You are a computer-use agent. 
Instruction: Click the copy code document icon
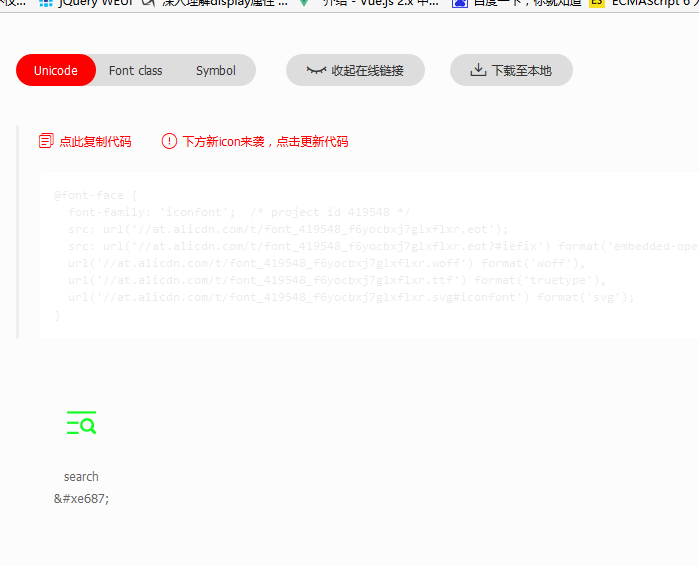coord(46,141)
